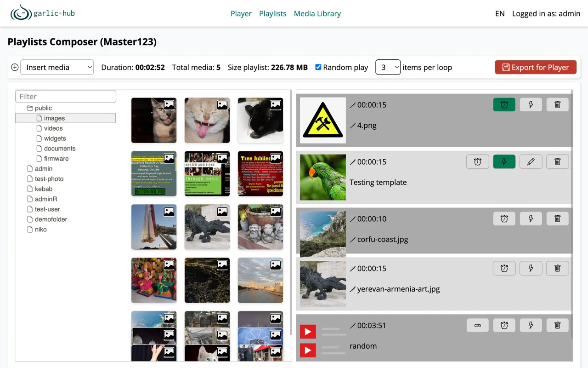Click the lightning button for corfu-coast.jpg
This screenshot has height=368, width=588.
click(x=531, y=218)
